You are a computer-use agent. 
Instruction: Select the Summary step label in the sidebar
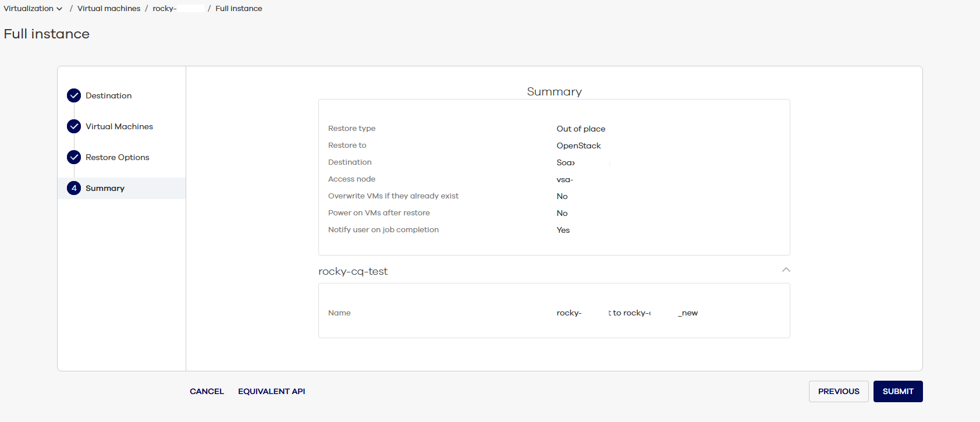(105, 188)
